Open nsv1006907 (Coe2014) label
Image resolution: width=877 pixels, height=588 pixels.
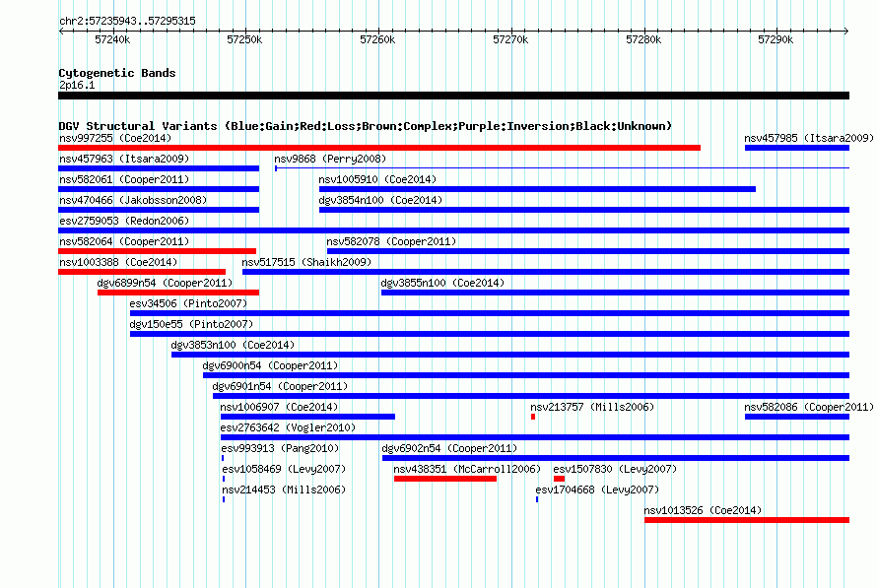click(279, 407)
